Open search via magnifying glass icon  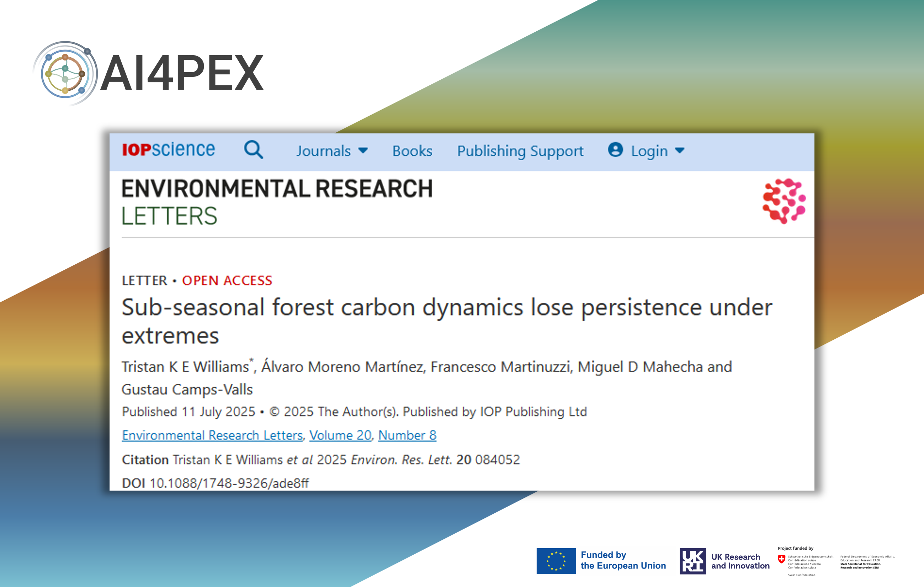click(254, 150)
